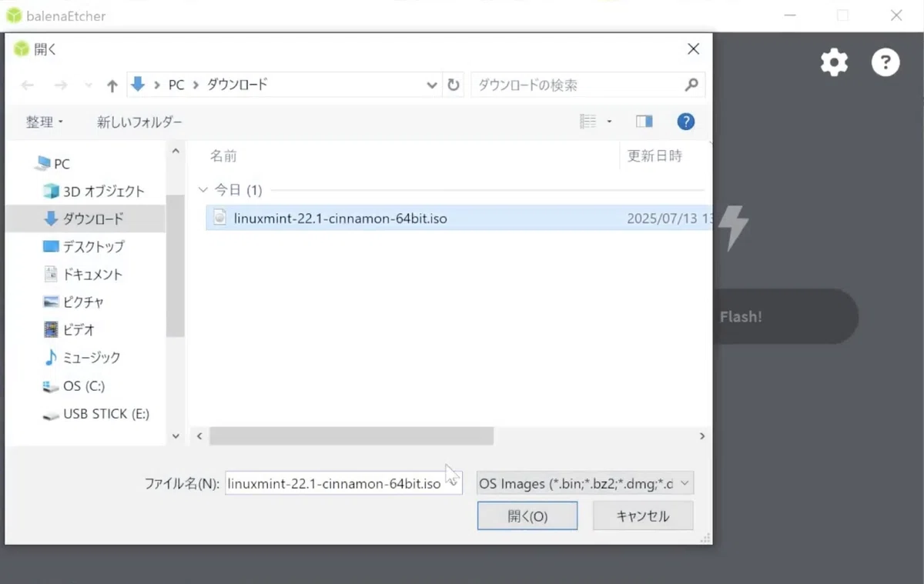Viewport: 924px width, 584px height.
Task: Refresh the folder view
Action: point(454,85)
